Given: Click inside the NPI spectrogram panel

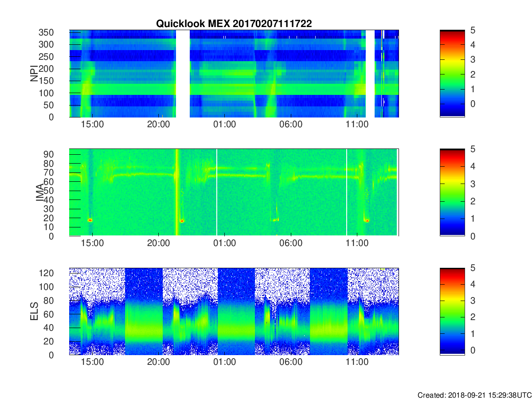Looking at the screenshot, I should pyautogui.click(x=234, y=74).
